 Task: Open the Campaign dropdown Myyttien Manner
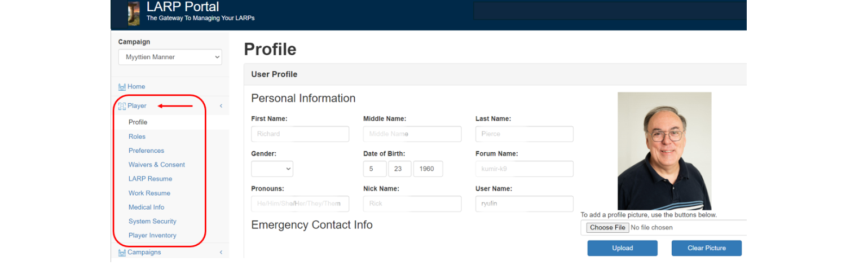pos(170,57)
